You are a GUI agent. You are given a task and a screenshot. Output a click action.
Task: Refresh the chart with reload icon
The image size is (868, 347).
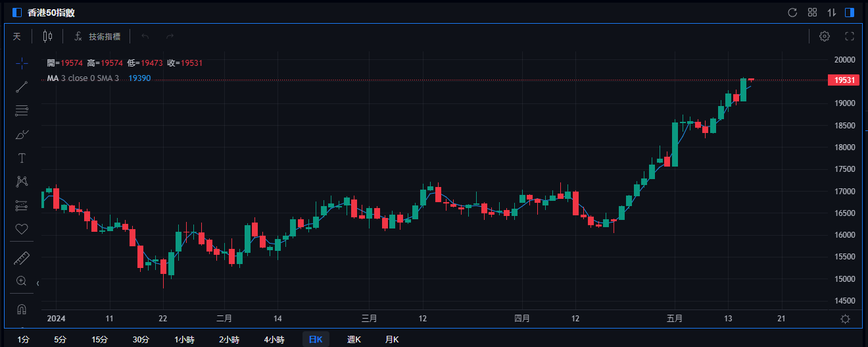[x=792, y=13]
